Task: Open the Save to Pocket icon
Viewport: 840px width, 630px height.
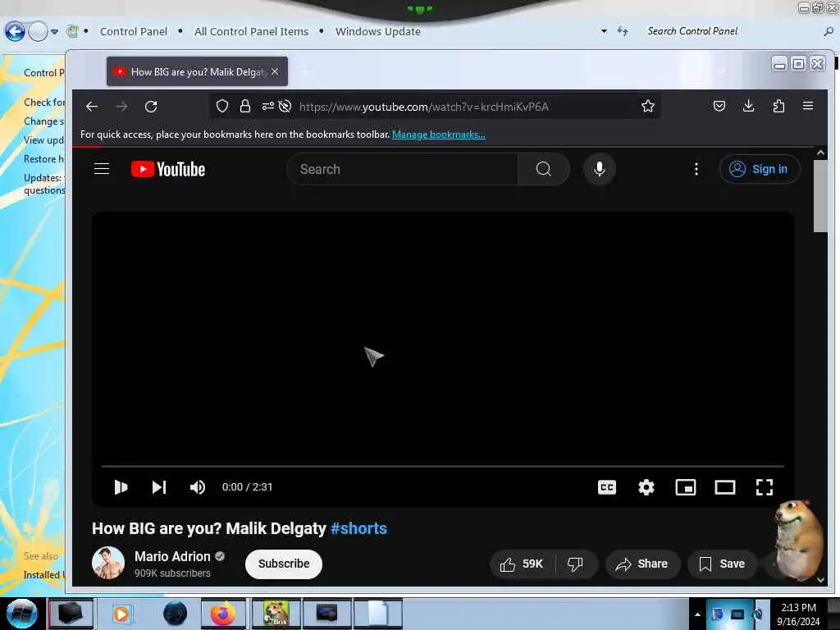Action: (719, 106)
